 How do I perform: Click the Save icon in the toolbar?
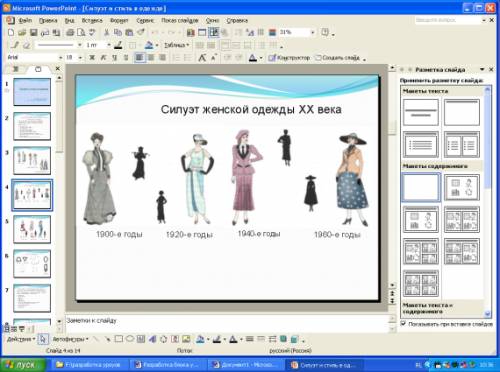(33, 33)
